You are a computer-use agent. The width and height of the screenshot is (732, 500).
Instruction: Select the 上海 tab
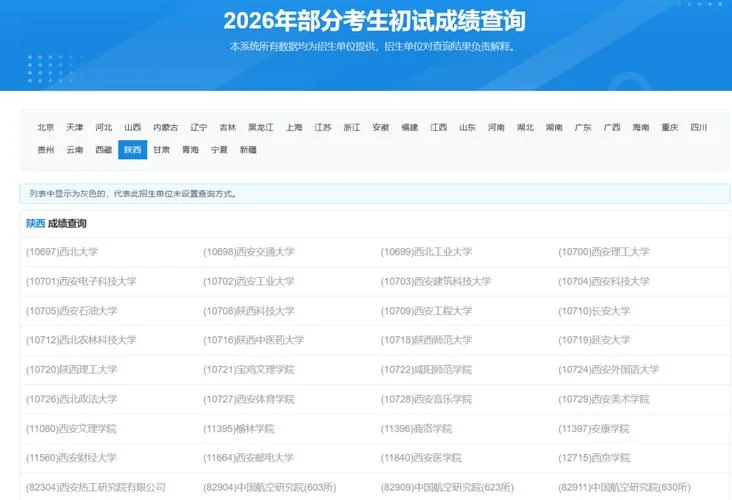click(294, 127)
